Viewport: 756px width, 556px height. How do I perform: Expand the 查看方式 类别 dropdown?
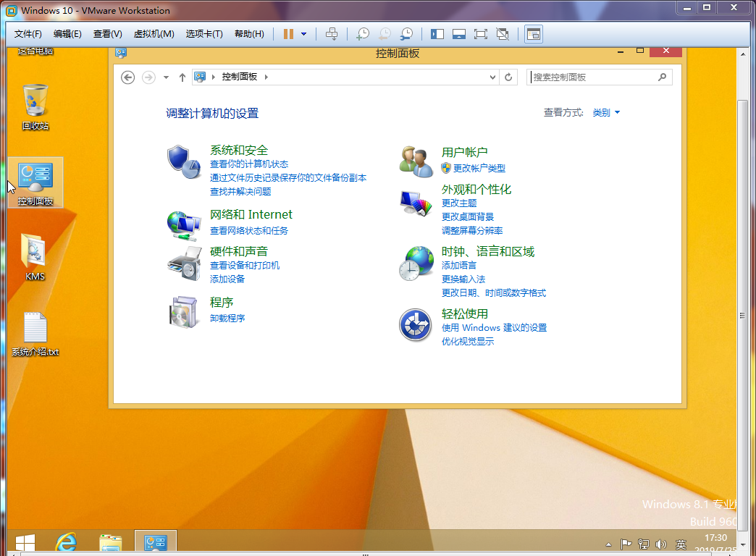pos(606,113)
